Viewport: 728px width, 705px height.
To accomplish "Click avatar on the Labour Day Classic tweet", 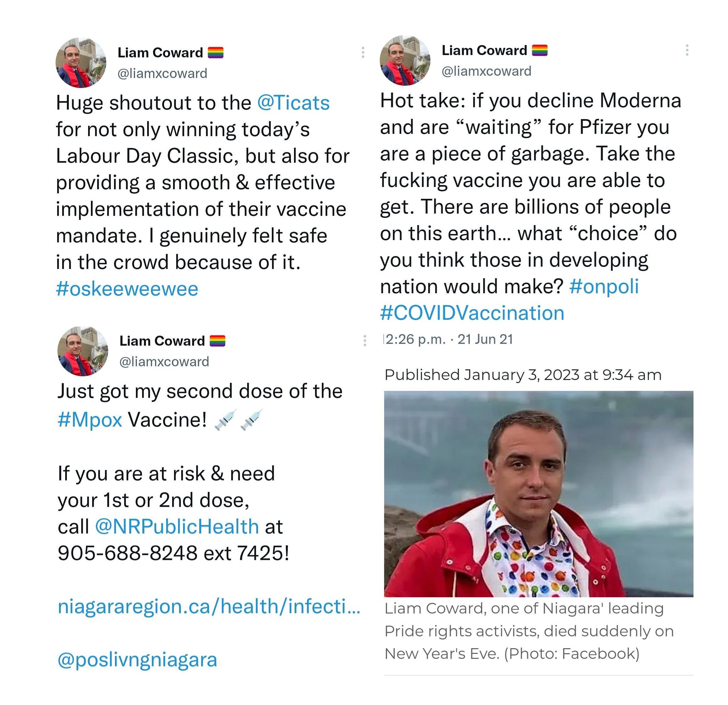I will pyautogui.click(x=81, y=63).
